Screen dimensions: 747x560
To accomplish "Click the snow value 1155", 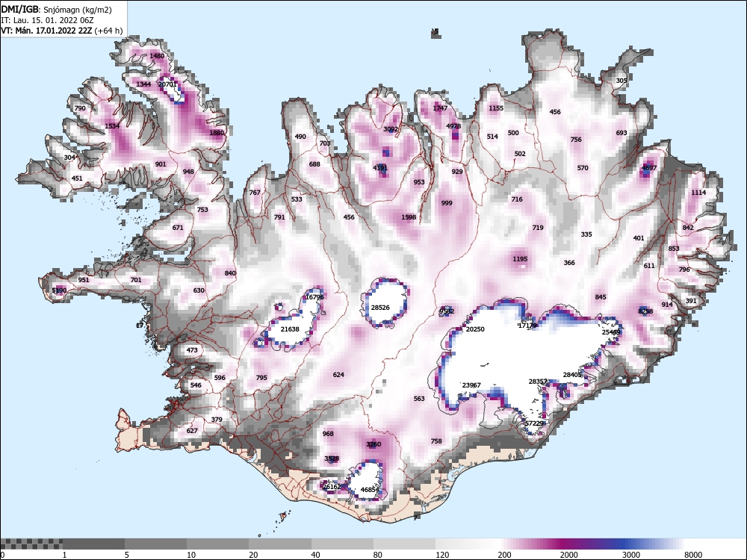I will (x=496, y=108).
